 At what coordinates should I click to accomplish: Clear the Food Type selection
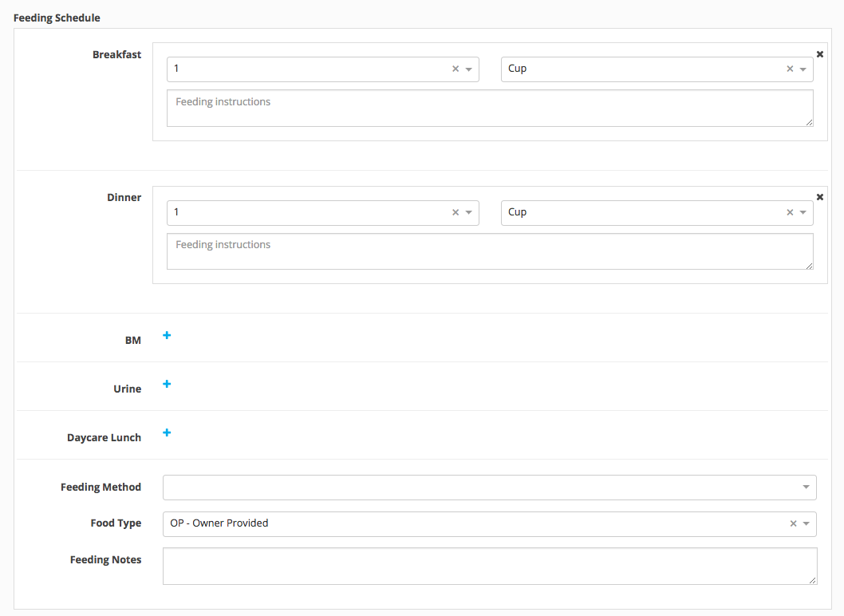[x=793, y=524]
